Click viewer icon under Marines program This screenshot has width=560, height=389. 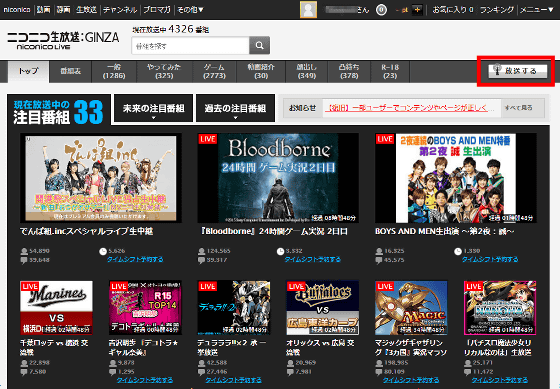pos(24,363)
